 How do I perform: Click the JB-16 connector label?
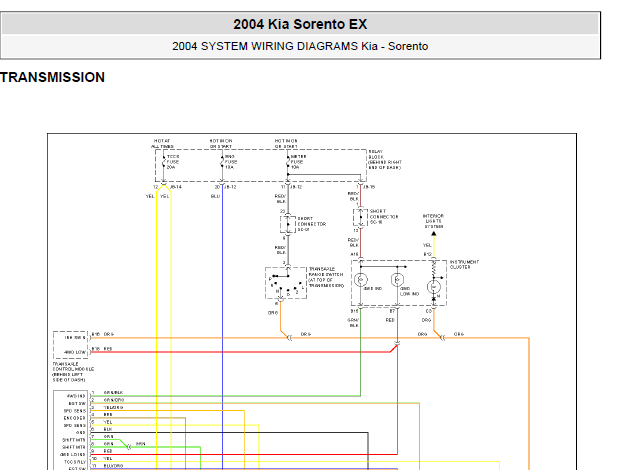click(369, 187)
